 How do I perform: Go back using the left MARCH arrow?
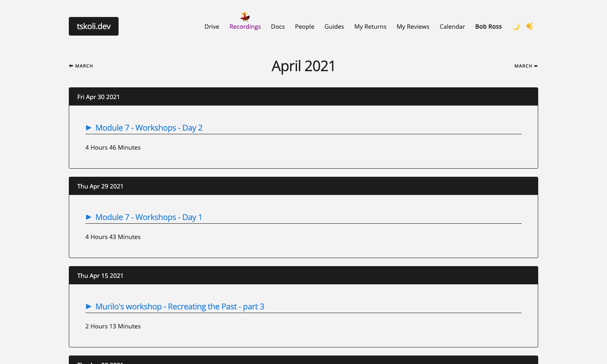(81, 66)
